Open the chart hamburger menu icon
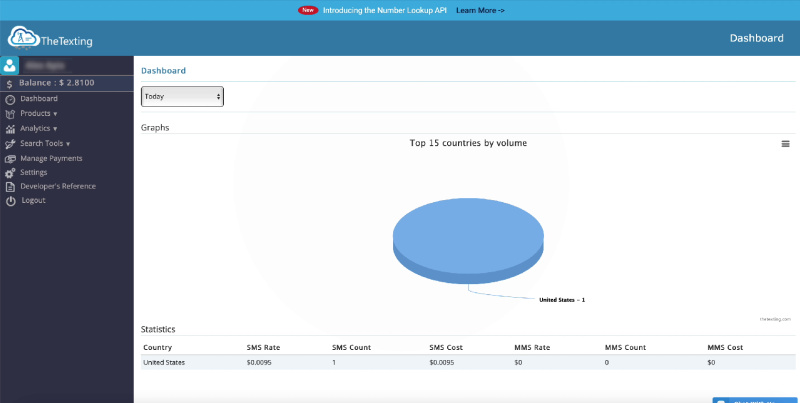This screenshot has width=800, height=403. (786, 144)
